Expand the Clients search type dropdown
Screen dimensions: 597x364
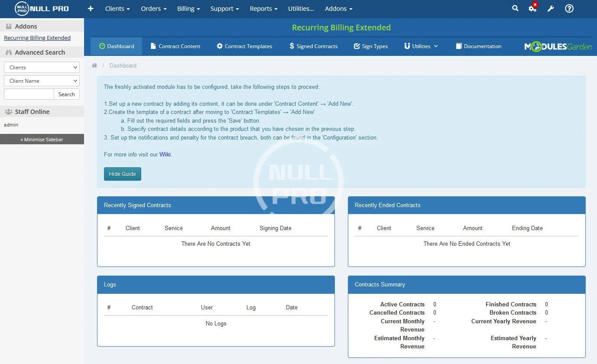42,68
